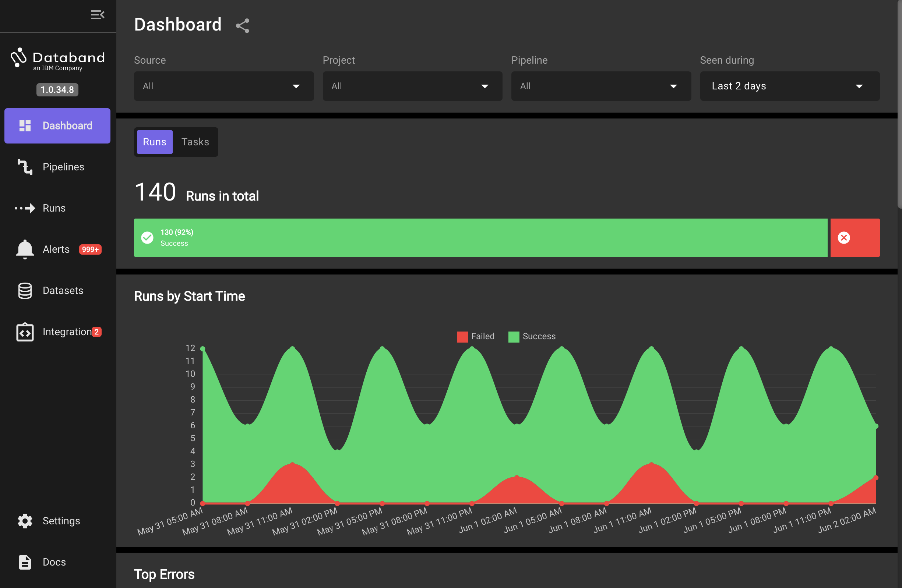The width and height of the screenshot is (902, 588).
Task: Expand the Project filter dropdown
Action: 412,86
